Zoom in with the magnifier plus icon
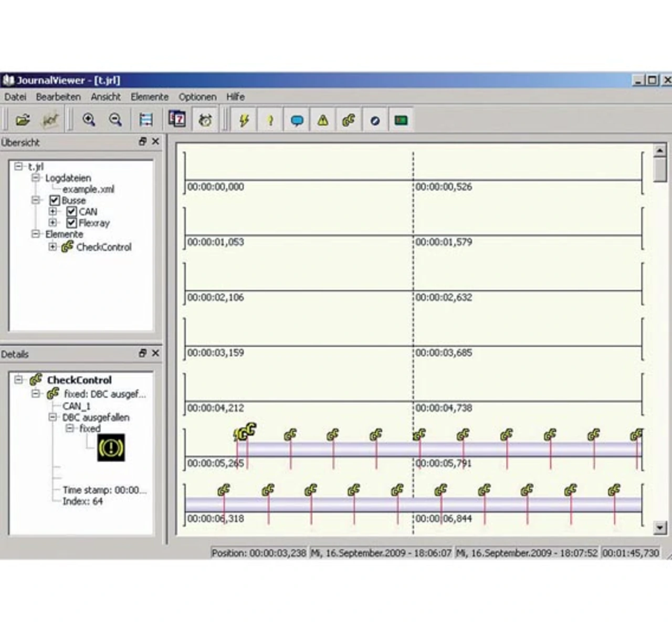Viewport: 672px width, 625px height. coord(89,120)
